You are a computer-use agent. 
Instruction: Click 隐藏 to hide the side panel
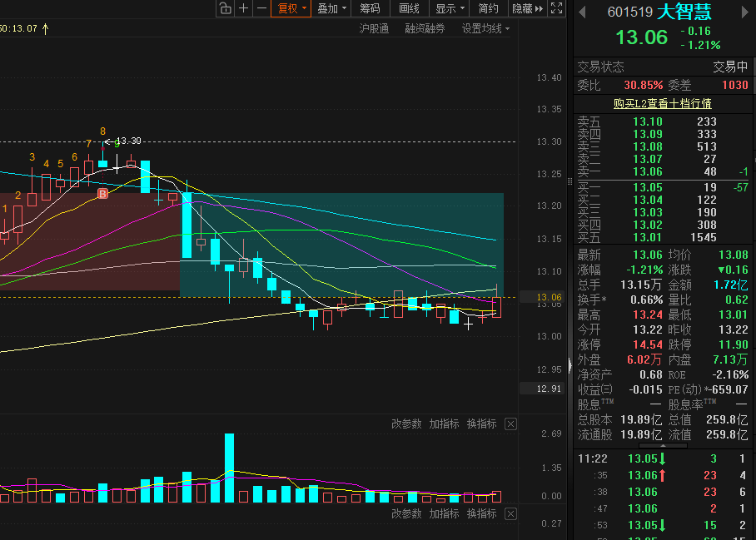527,8
